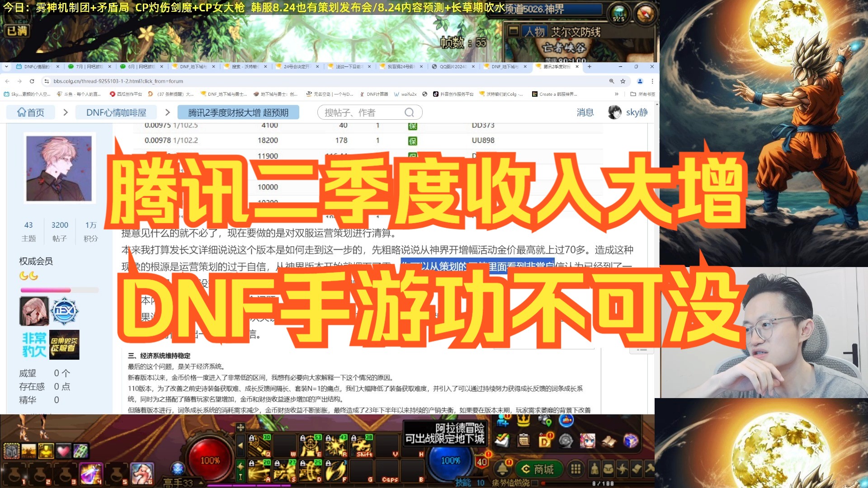Click the notification bell icon in the game HUD
Viewport: 868px width, 488px height.
point(502,469)
